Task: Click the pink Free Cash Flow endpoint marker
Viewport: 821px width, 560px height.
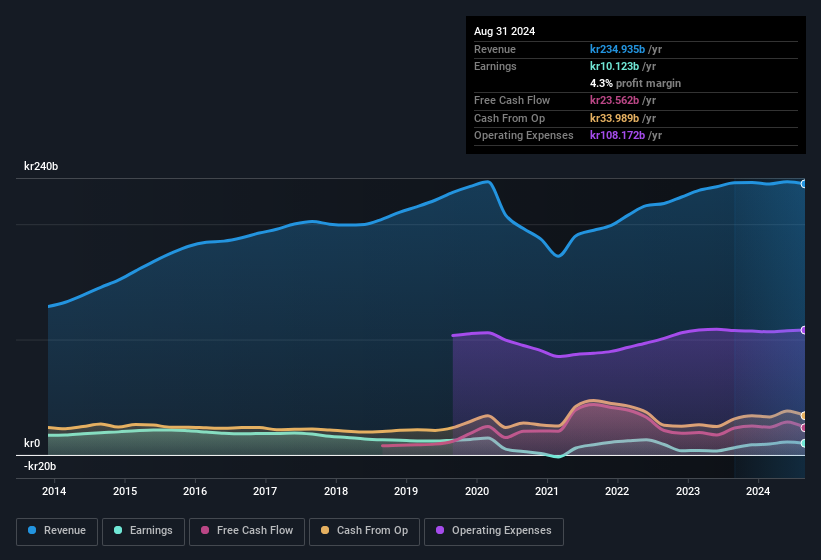Action: pyautogui.click(x=804, y=428)
